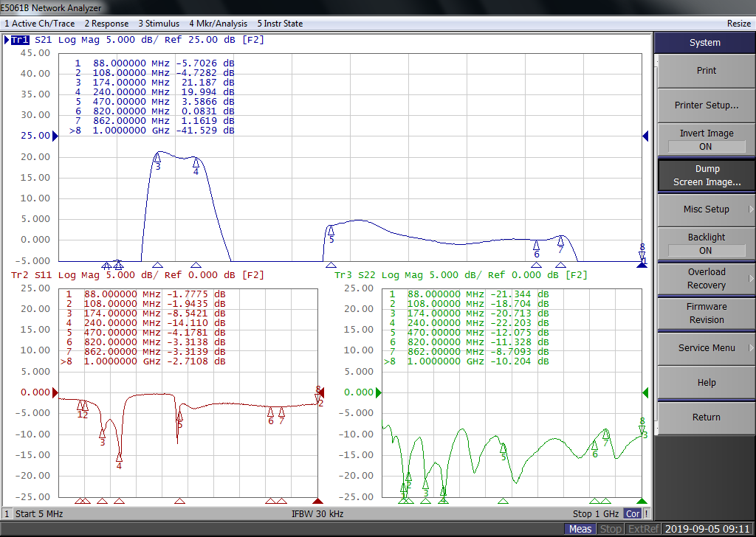Select Tr3 marker 7 readout -8.7093 dB
The height and width of the screenshot is (537, 756).
[520, 352]
